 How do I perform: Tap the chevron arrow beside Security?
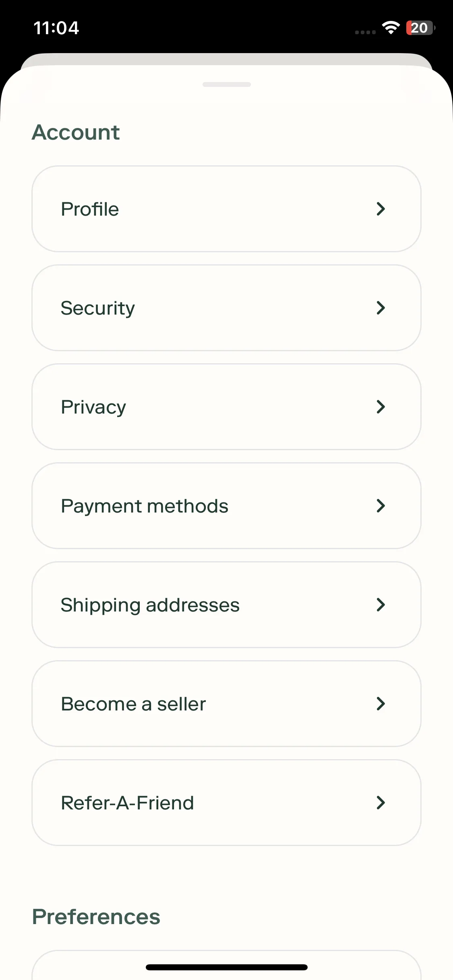381,308
